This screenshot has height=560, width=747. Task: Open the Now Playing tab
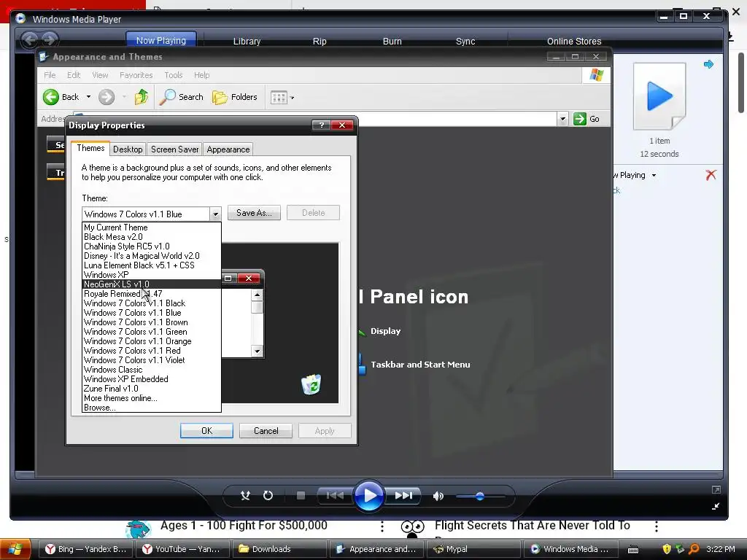[161, 41]
